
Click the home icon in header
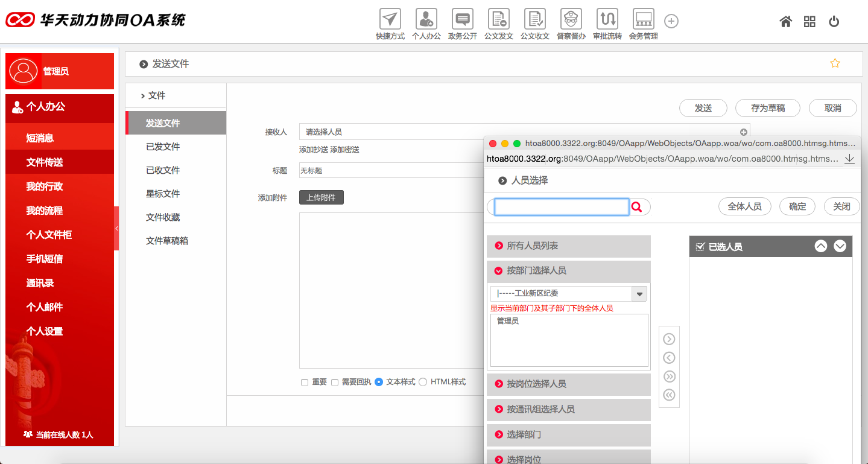pos(785,22)
